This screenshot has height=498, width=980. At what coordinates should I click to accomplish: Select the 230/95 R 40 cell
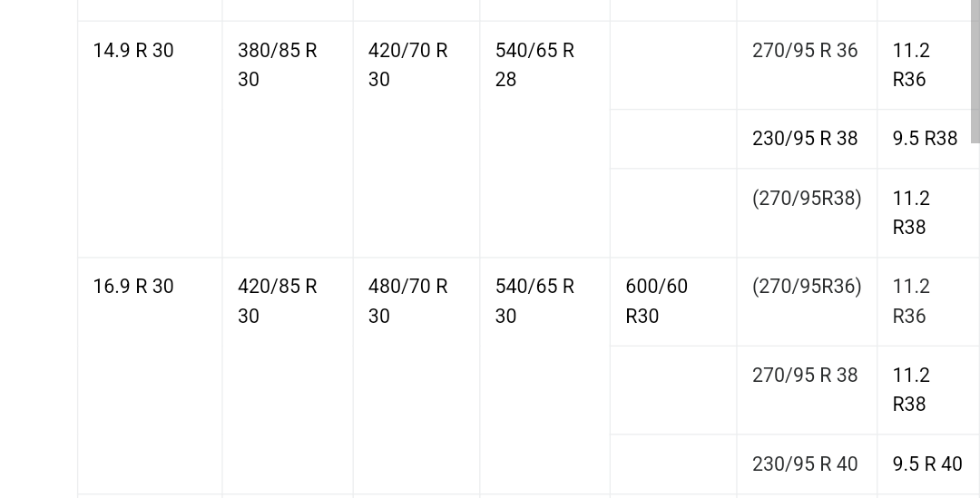click(805, 464)
